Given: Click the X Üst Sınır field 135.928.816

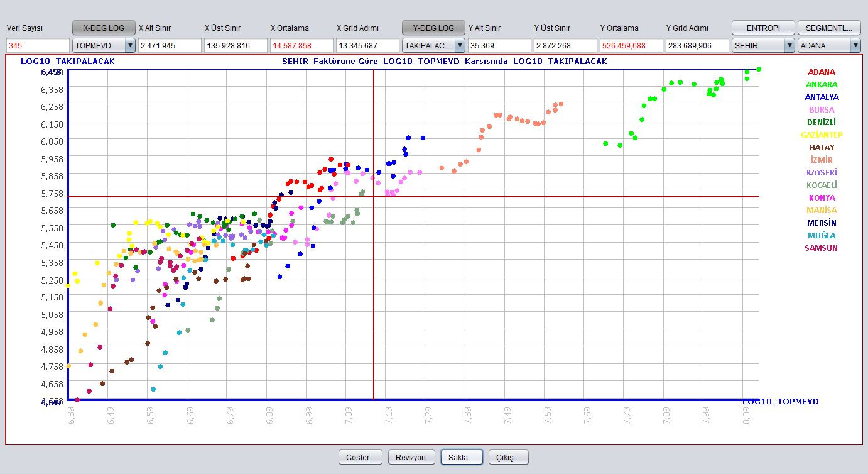Looking at the screenshot, I should (x=236, y=45).
